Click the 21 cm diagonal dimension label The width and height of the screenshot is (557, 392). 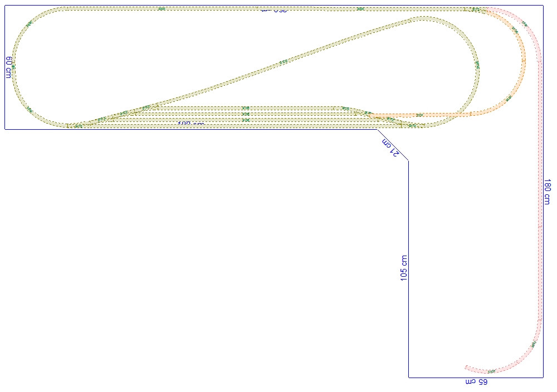pyautogui.click(x=391, y=146)
